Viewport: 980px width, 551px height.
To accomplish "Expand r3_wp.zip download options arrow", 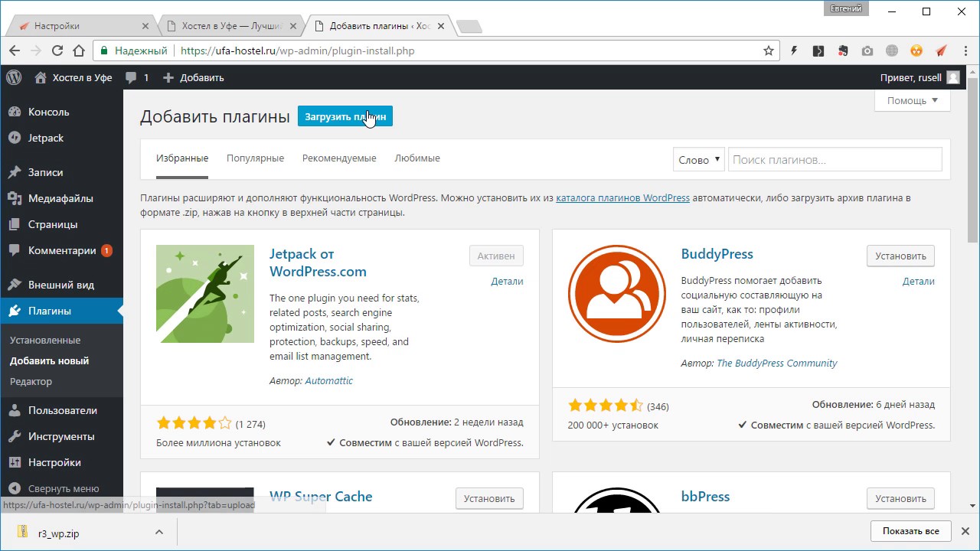I will point(158,532).
